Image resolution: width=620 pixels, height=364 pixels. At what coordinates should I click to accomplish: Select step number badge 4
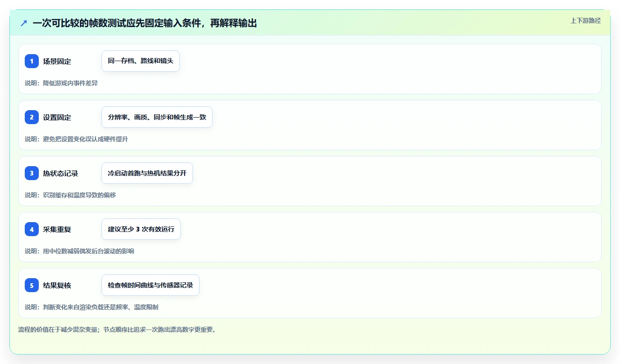coord(32,229)
